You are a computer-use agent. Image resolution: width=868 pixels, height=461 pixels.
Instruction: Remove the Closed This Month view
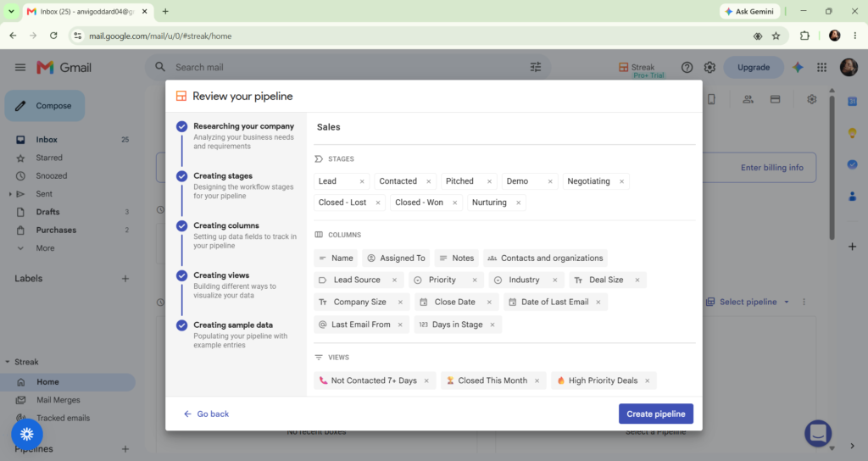pyautogui.click(x=537, y=380)
